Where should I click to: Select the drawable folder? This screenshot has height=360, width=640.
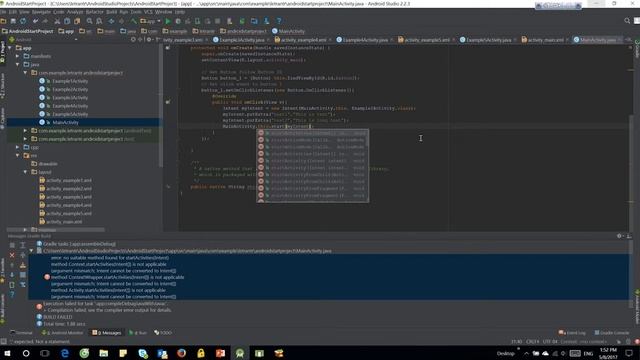(x=48, y=164)
